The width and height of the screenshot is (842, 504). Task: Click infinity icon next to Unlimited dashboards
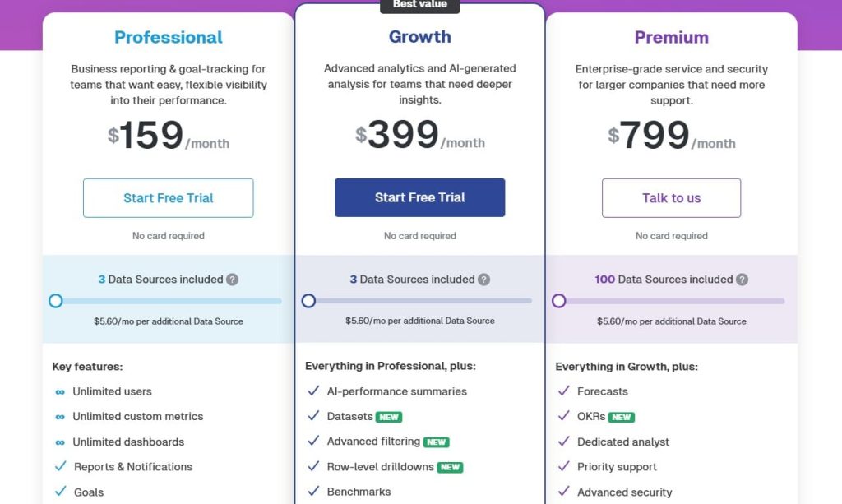tap(60, 442)
